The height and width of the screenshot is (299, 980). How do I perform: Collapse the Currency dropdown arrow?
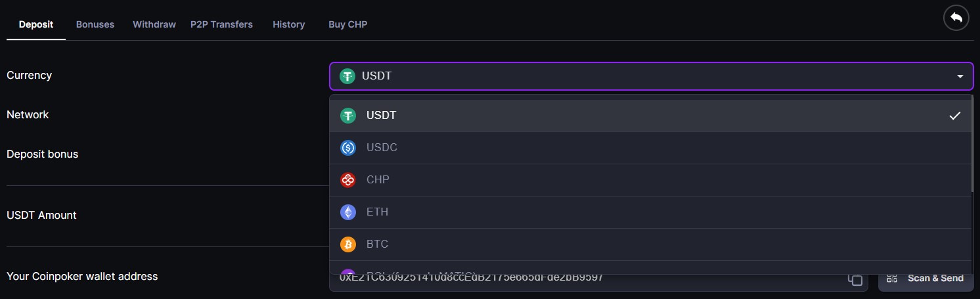click(960, 76)
